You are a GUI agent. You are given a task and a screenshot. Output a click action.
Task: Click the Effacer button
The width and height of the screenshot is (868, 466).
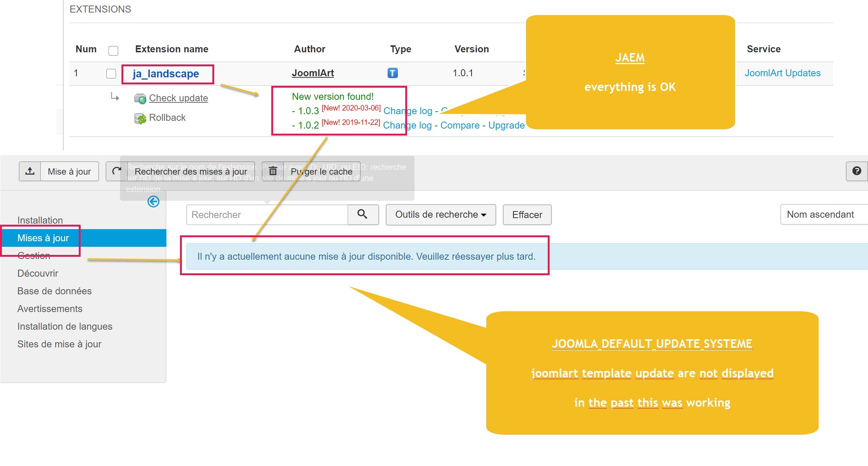coord(527,214)
